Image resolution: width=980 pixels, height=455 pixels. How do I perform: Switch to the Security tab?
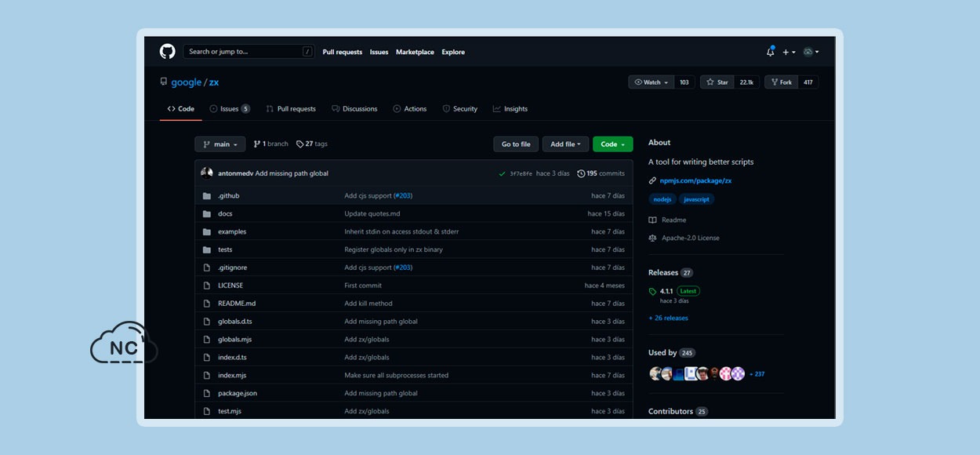(460, 109)
